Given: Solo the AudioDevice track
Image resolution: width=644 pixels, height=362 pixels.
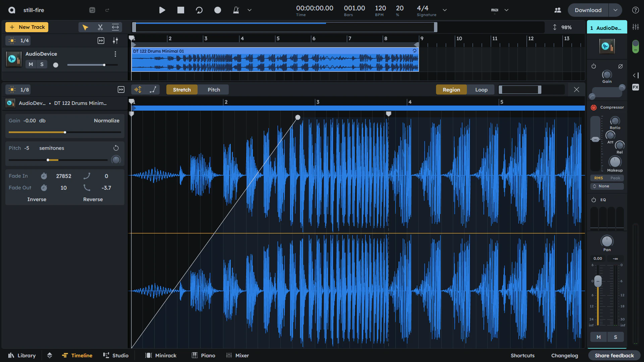Looking at the screenshot, I should (42, 64).
